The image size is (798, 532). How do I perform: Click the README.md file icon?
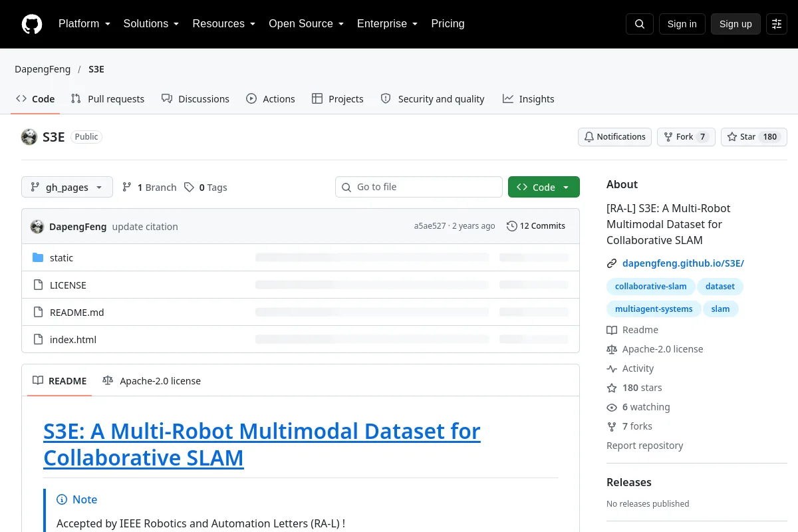click(x=38, y=313)
